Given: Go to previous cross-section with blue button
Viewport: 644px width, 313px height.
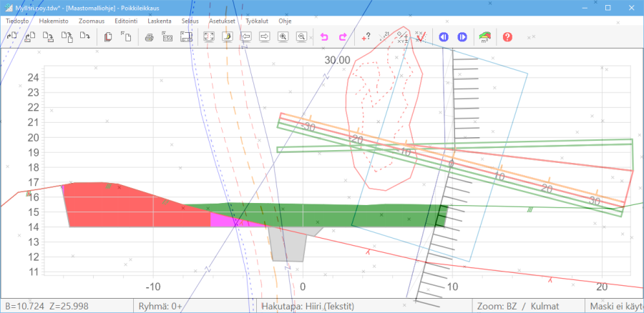Looking at the screenshot, I should click(x=443, y=36).
